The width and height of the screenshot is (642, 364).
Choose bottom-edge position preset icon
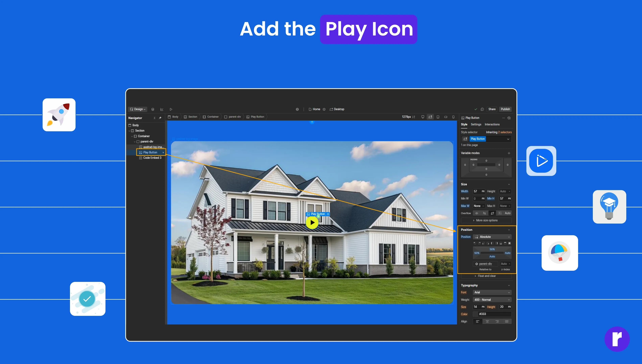501,243
